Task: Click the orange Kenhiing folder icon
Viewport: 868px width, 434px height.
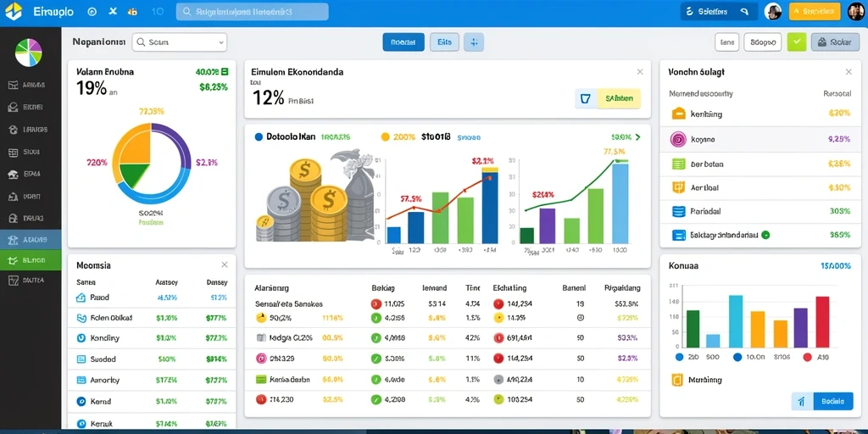Action: tap(678, 114)
